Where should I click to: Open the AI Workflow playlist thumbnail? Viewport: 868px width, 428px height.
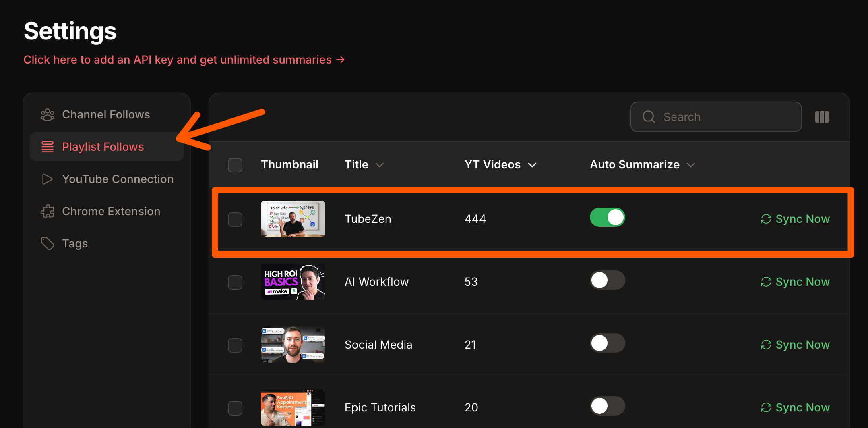point(293,282)
